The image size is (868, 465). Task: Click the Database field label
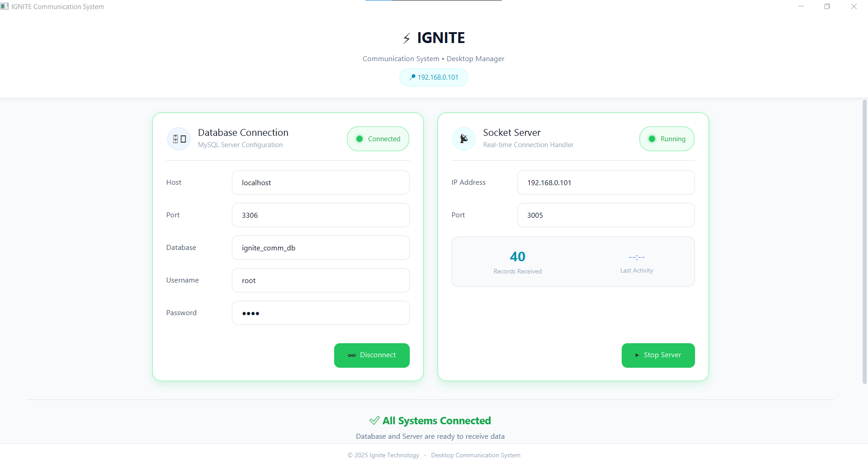[x=181, y=248]
